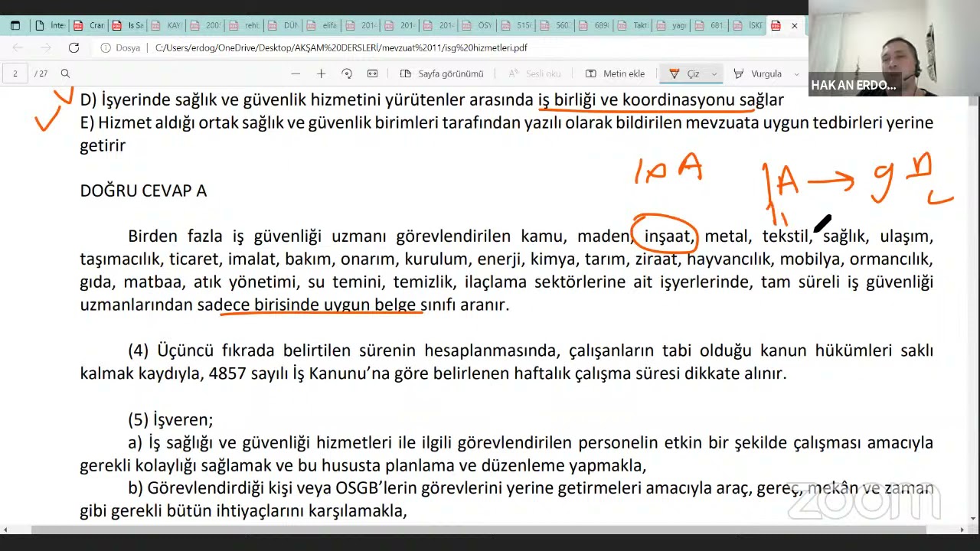The image size is (980, 551).
Task: Open the 515 tab
Action: click(516, 25)
